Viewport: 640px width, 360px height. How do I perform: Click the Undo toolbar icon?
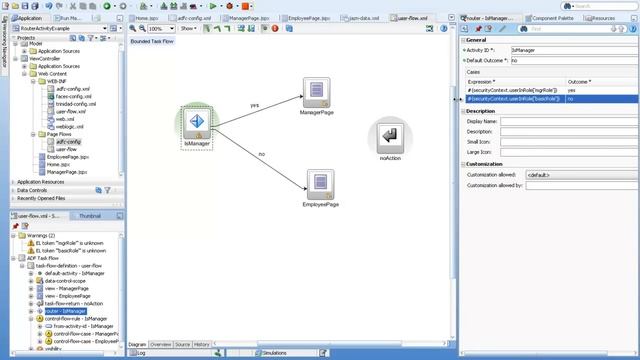coord(49,6)
